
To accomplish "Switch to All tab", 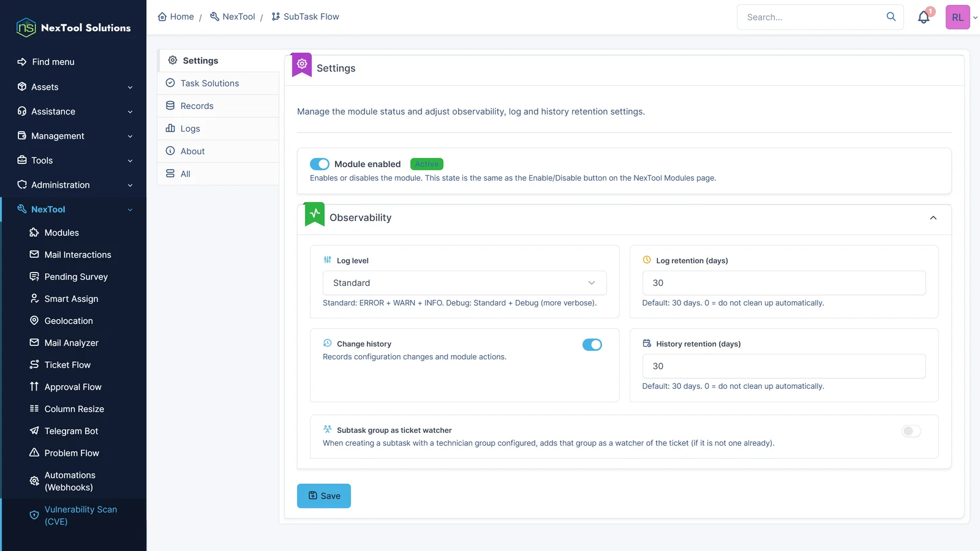I will (x=218, y=174).
